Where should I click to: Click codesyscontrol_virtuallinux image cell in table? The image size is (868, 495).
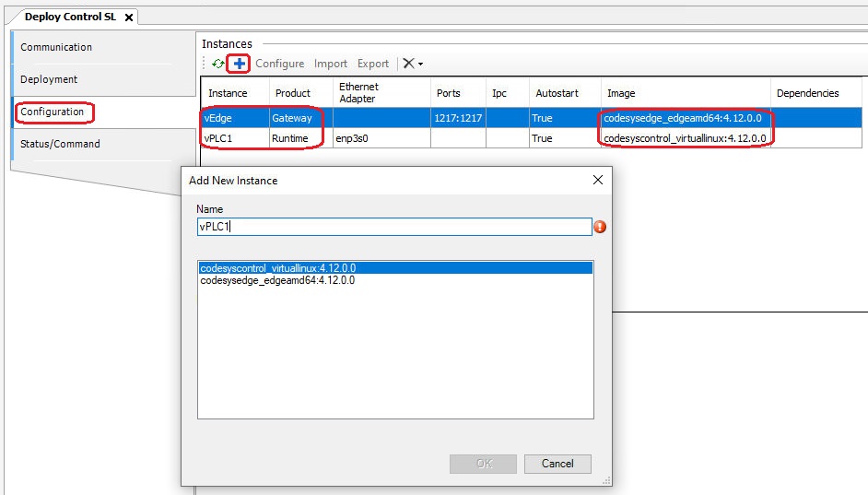click(x=686, y=138)
